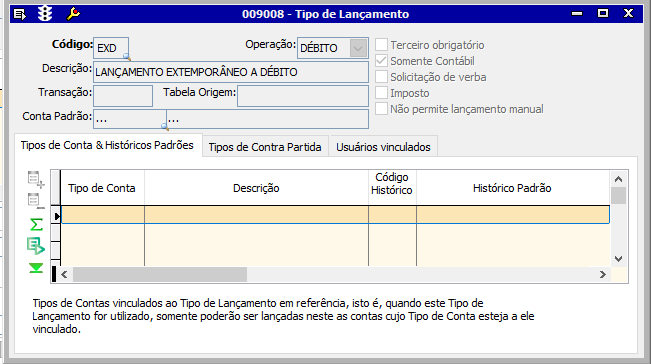Click the green down-arrow filter icon

(x=36, y=268)
